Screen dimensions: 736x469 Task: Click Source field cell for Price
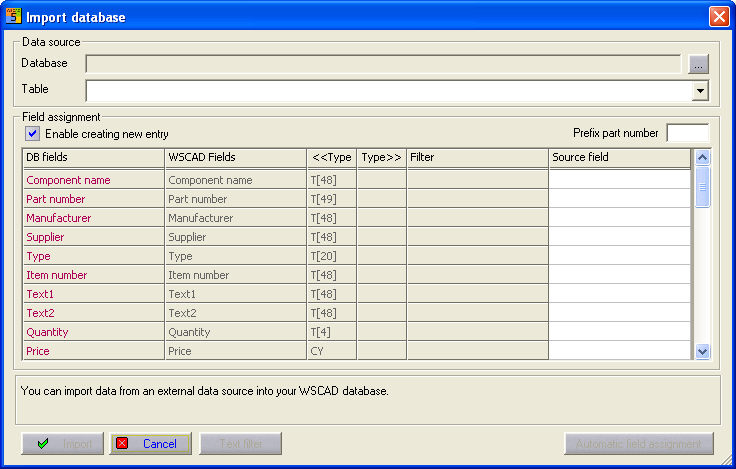[x=620, y=351]
